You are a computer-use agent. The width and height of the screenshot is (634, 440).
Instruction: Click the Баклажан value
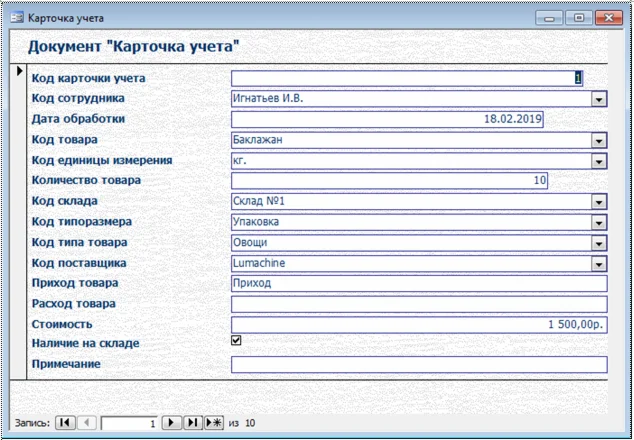coord(258,140)
